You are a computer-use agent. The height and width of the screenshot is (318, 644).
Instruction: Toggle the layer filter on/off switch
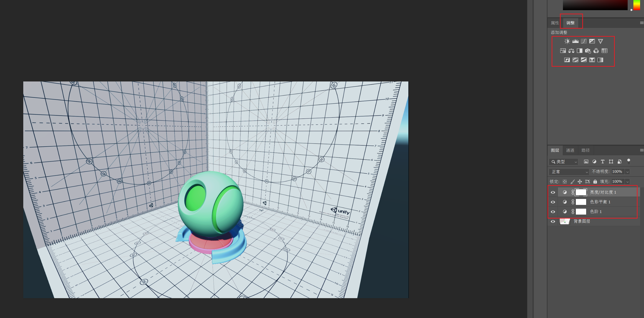(628, 162)
